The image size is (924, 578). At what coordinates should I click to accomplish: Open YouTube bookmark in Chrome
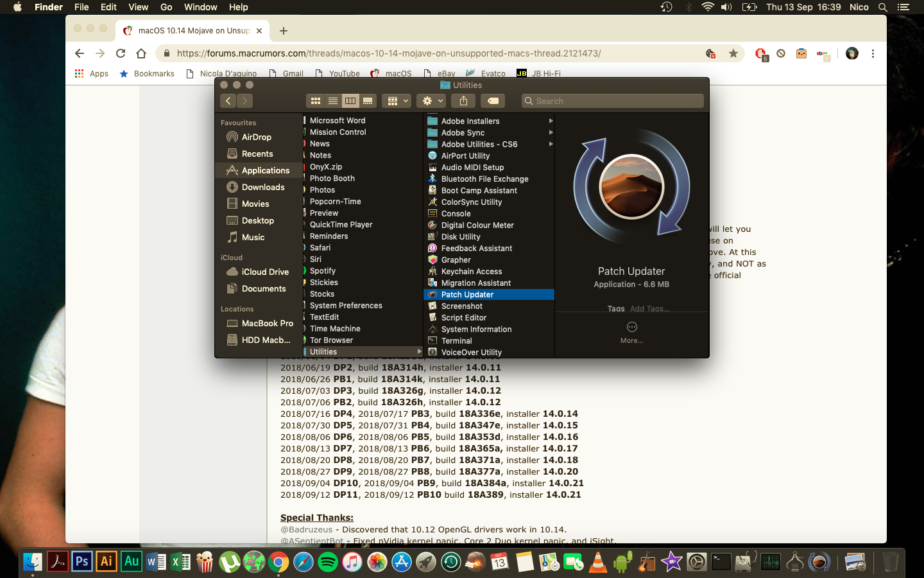point(338,73)
